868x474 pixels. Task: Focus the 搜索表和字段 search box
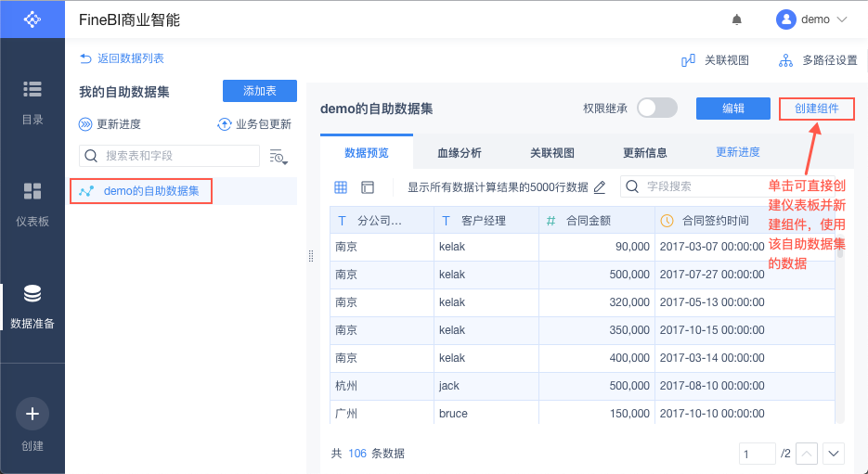(x=169, y=156)
